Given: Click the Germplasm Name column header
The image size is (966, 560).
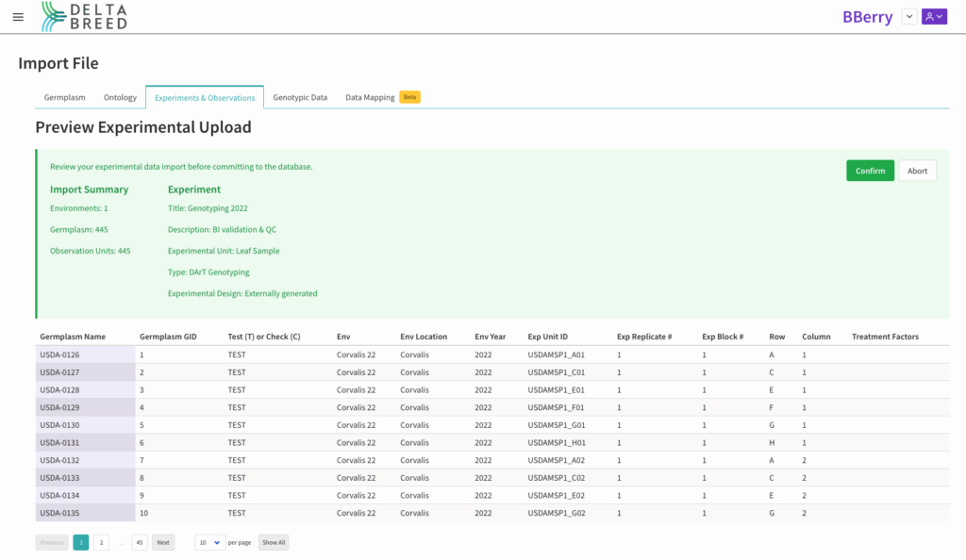Looking at the screenshot, I should point(73,337).
